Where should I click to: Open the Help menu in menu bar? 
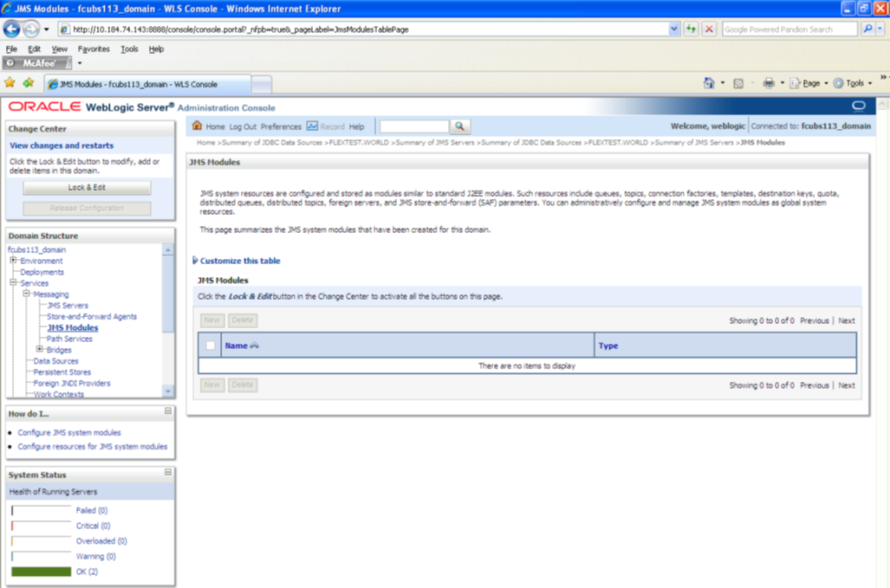[156, 48]
